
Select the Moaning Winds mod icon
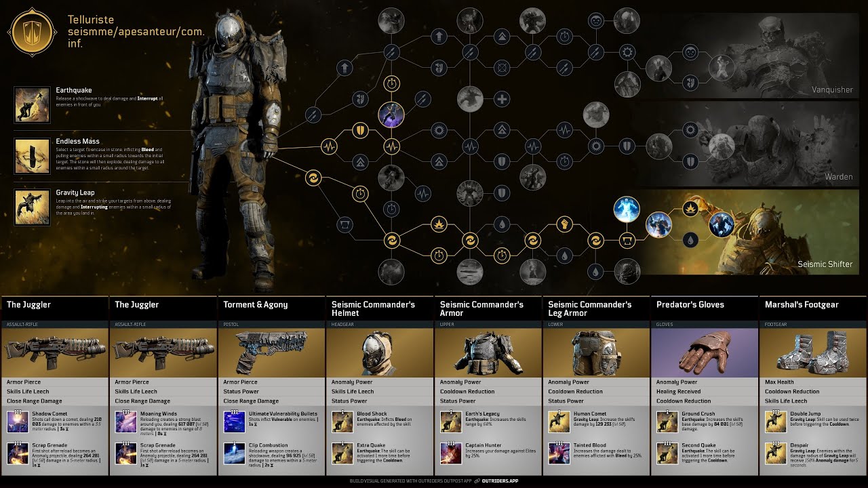(125, 420)
